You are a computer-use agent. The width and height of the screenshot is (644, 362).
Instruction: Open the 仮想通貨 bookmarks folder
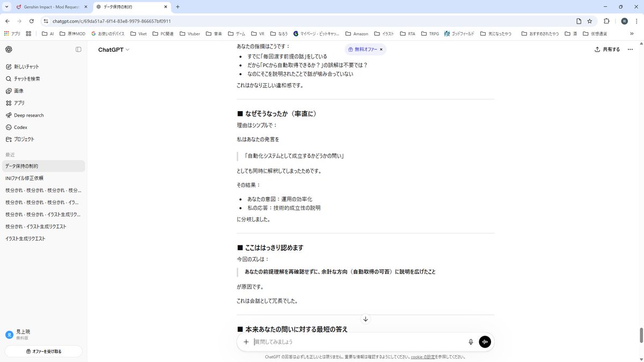pyautogui.click(x=595, y=33)
